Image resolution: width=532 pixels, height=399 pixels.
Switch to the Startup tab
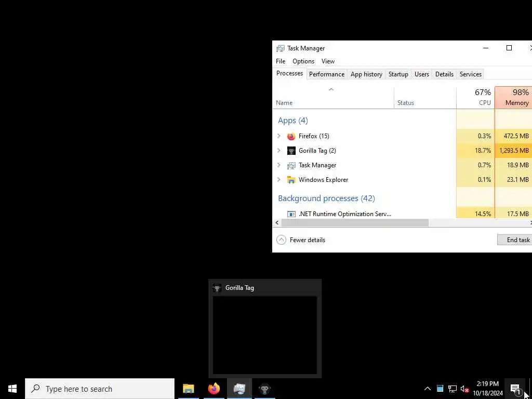pos(398,74)
